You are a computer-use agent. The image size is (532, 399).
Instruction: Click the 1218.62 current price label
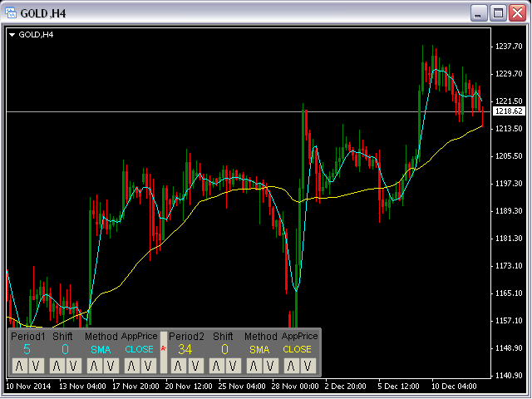tap(508, 111)
